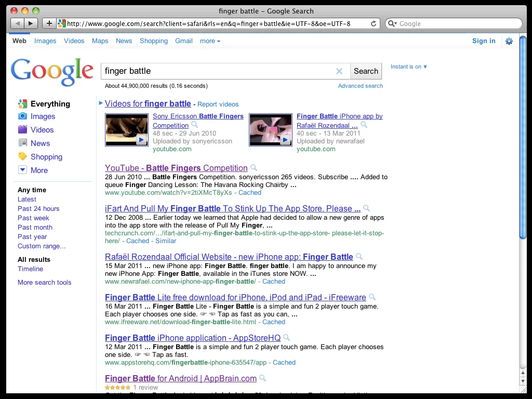Switch to Images in top navigation bar
This screenshot has width=532, height=399.
(45, 41)
